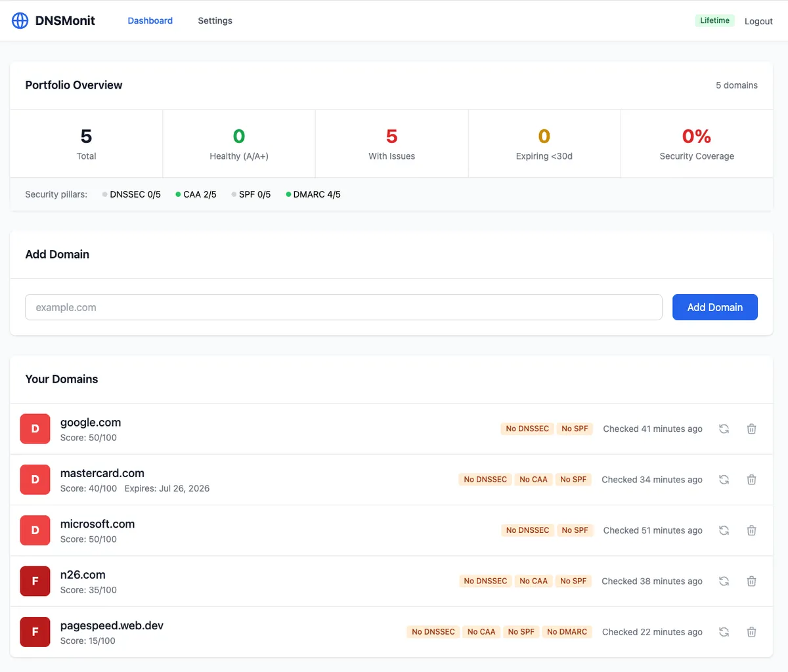Click 'Checked 41 minutes ago' on google.com
Viewport: 788px width, 672px height.
653,429
